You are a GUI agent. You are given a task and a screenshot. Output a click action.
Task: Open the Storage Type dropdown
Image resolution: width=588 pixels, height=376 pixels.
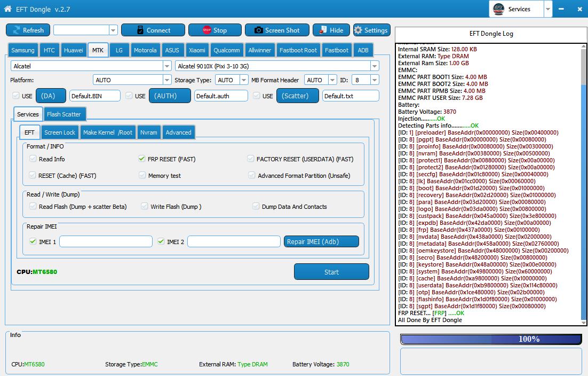244,80
